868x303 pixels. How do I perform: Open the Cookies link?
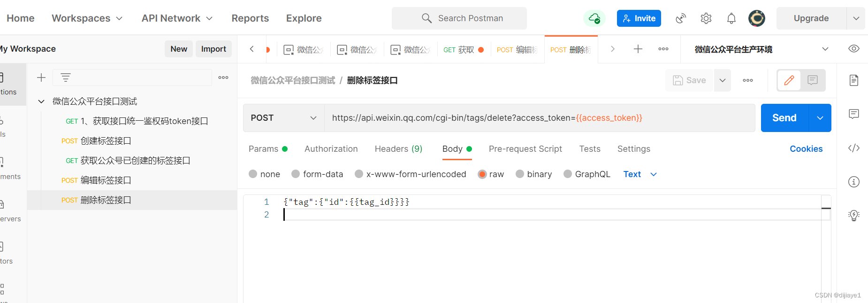806,149
